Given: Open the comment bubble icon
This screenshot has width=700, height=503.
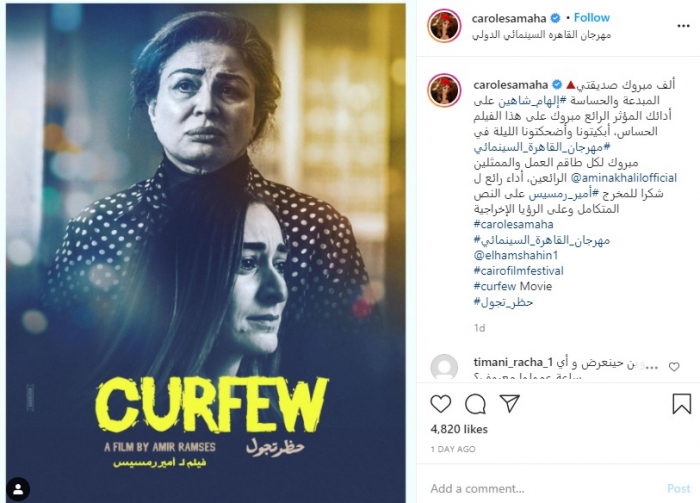Looking at the screenshot, I should tap(475, 404).
